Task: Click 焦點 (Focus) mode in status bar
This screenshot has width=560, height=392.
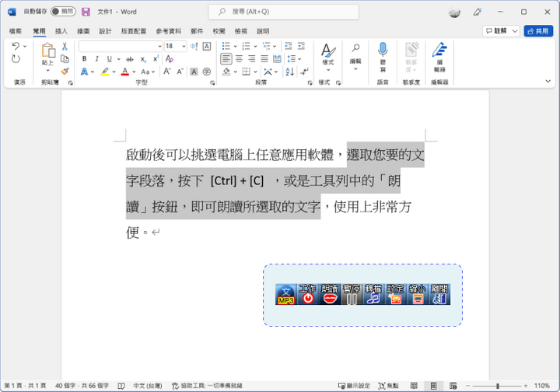Action: [388, 386]
